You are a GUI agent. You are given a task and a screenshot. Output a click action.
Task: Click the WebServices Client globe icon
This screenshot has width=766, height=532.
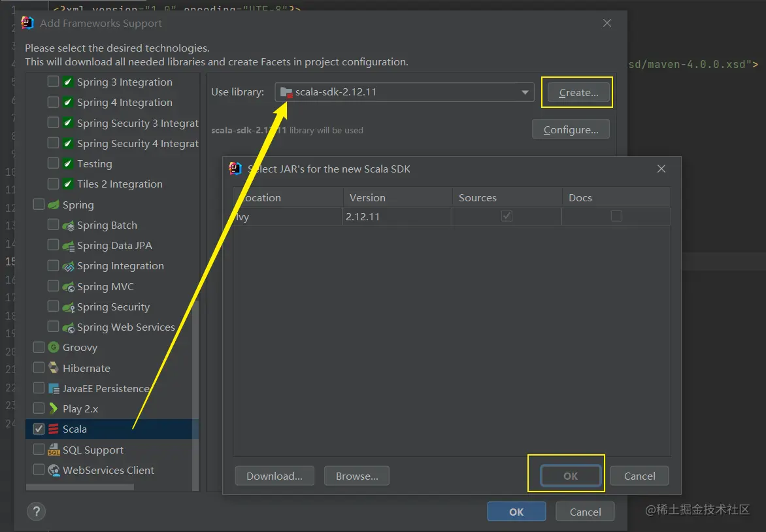tap(54, 470)
